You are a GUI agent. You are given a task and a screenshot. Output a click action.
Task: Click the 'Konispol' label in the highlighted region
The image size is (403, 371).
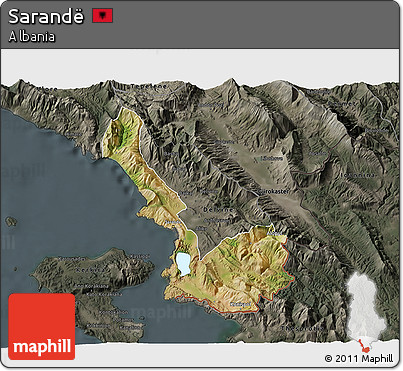(240, 304)
